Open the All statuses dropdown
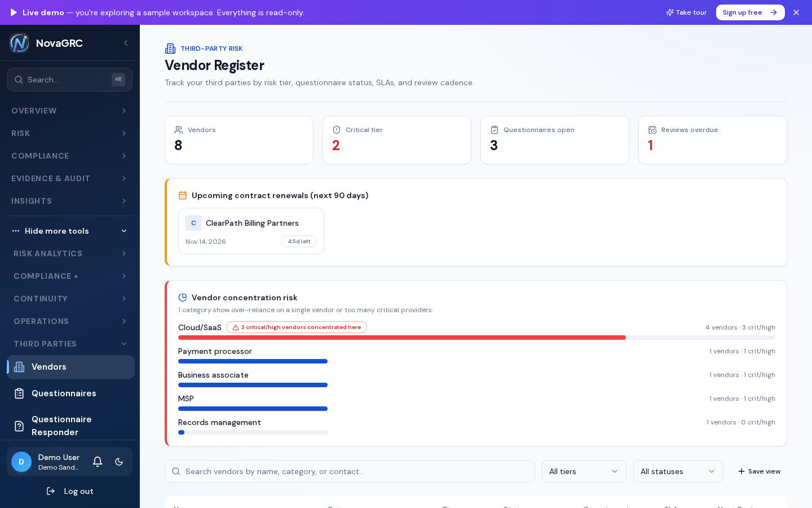812x508 pixels. tap(678, 471)
